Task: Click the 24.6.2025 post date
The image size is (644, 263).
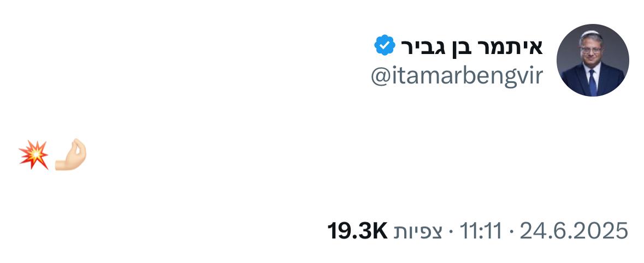Action: pyautogui.click(x=574, y=231)
